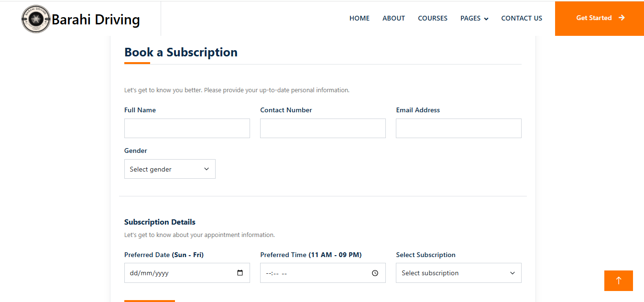
Task: Navigate to the ABOUT page
Action: tap(393, 18)
